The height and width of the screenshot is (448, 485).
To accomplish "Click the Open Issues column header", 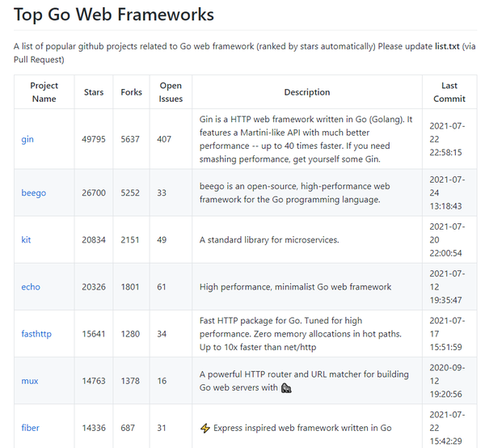I will pos(171,92).
